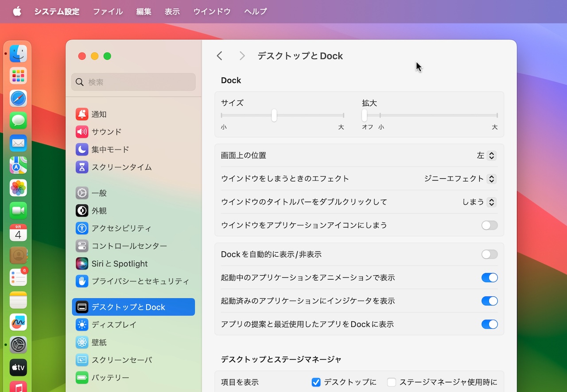This screenshot has height=392, width=567.
Task: Open Calendar icon showing 4
Action: point(18,233)
